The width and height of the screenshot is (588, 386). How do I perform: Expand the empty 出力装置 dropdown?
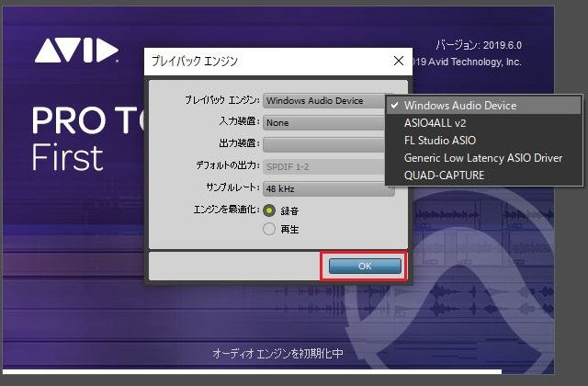[323, 144]
